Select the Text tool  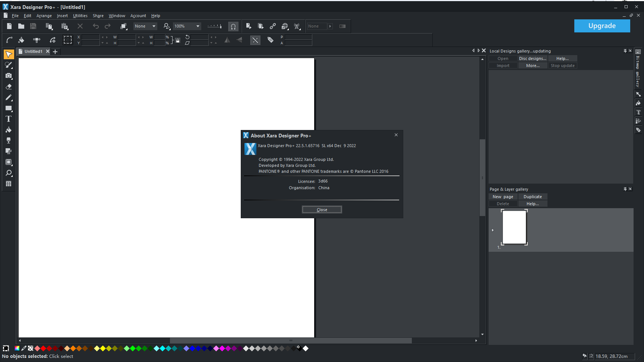point(9,119)
